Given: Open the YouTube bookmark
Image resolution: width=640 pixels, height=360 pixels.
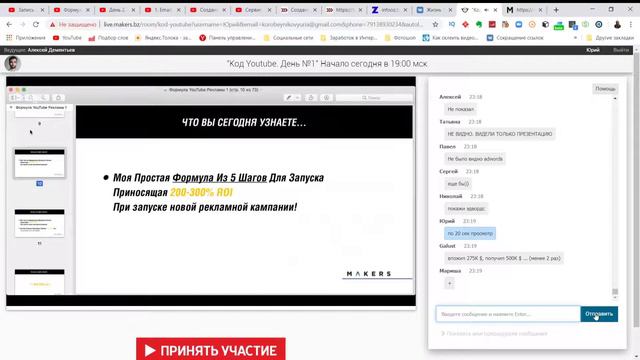Looking at the screenshot, I should tap(67, 38).
